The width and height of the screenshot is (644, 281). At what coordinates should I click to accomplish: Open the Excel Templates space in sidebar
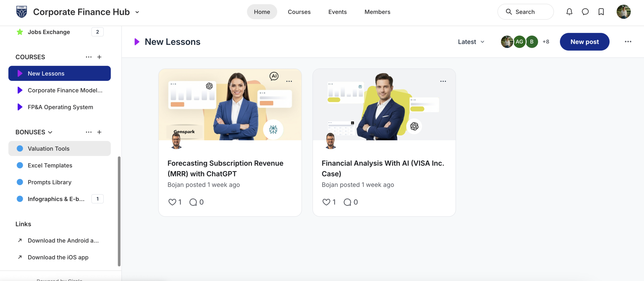coord(50,165)
